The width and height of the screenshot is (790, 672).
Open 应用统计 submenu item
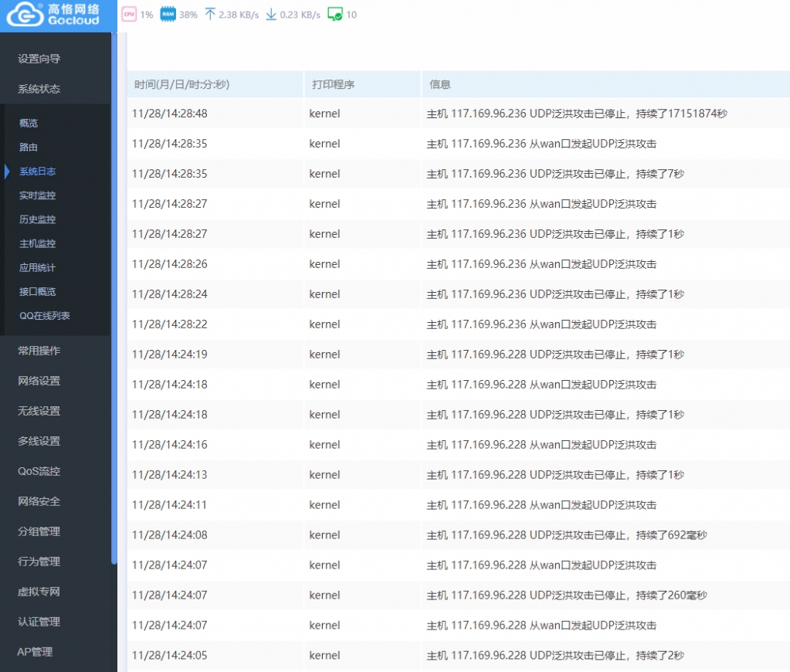tap(37, 268)
